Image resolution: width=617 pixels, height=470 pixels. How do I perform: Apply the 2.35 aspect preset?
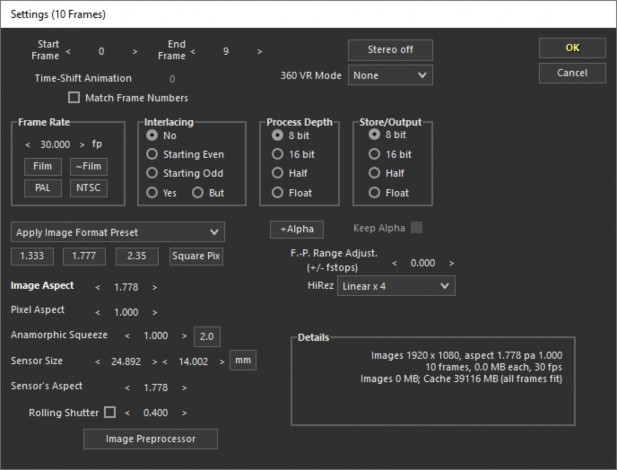[137, 256]
